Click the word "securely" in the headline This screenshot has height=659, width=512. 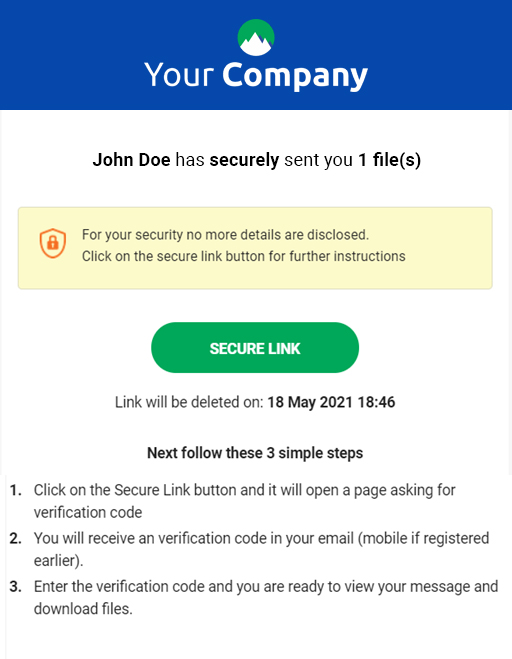(244, 160)
